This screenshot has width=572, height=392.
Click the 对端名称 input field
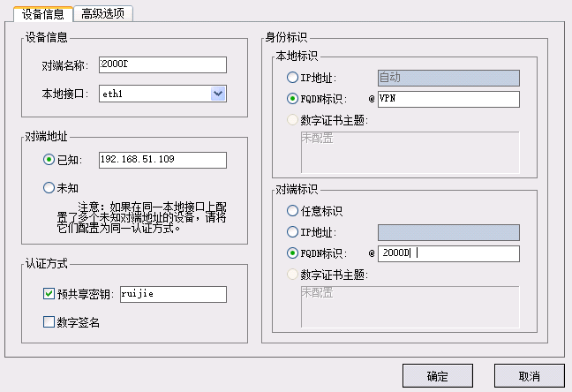[162, 64]
